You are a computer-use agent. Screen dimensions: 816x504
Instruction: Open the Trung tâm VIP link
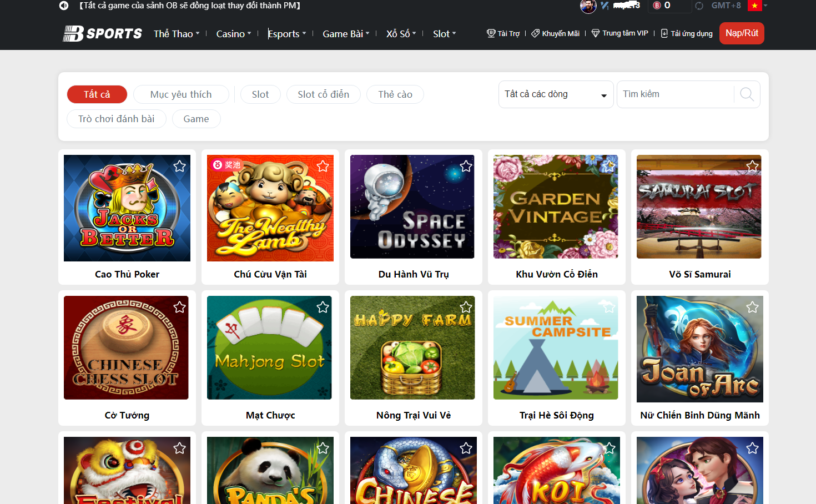click(620, 34)
